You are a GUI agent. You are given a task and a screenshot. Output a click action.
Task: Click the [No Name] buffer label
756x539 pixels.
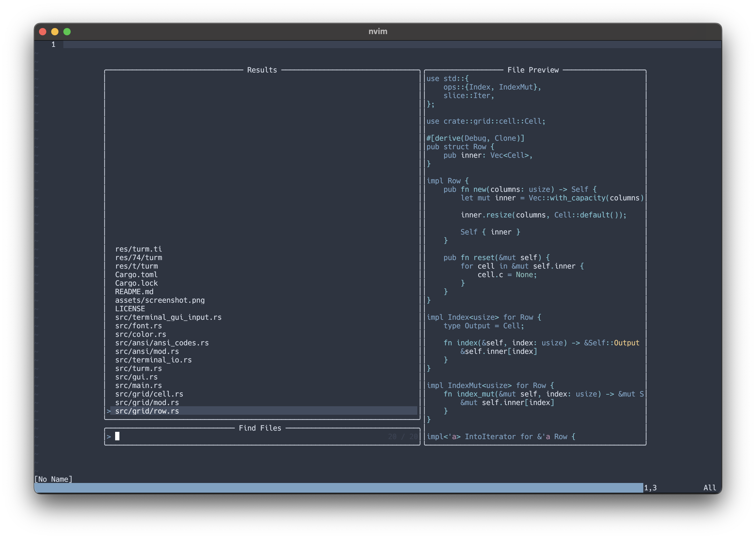coord(53,479)
